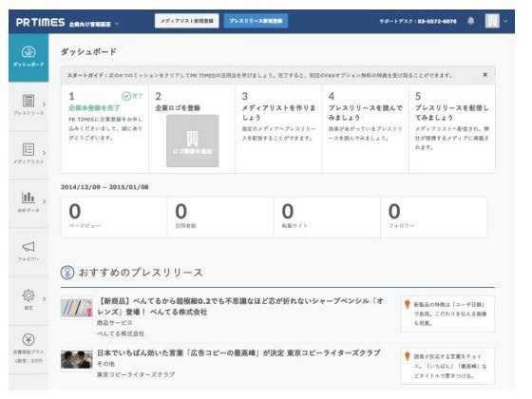This screenshot has width=532, height=399.
Task: Open the settings gear sidebar icon
Action: (28, 295)
